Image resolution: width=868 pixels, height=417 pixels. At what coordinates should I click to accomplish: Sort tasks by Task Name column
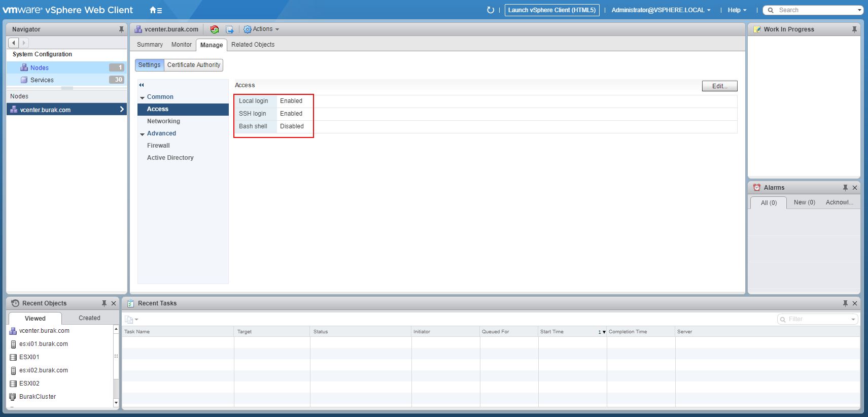click(178, 332)
